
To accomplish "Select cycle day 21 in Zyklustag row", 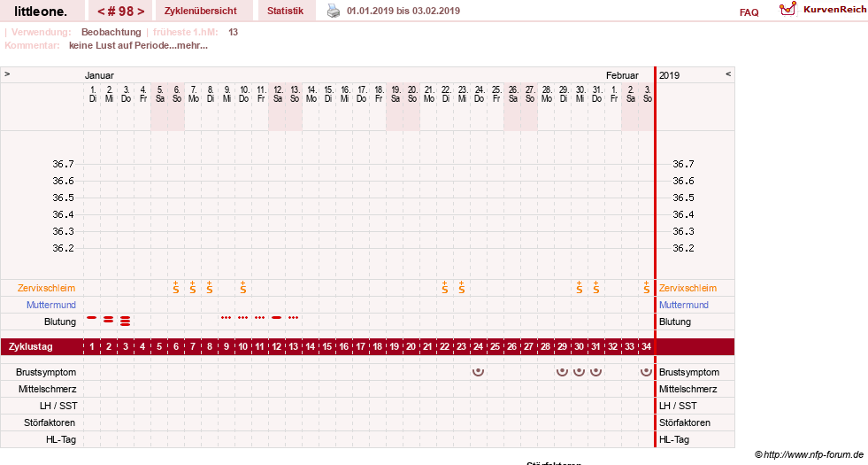I will (428, 346).
